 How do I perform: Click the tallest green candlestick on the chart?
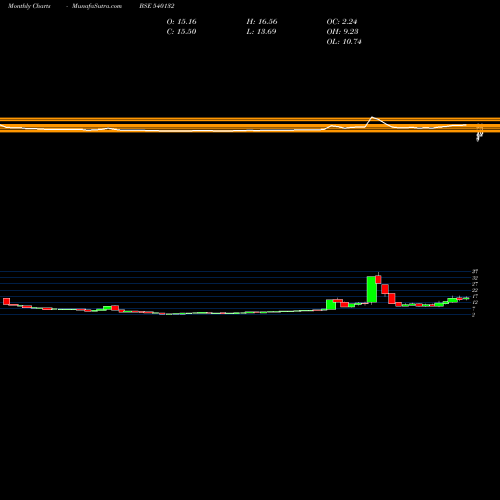(372, 289)
